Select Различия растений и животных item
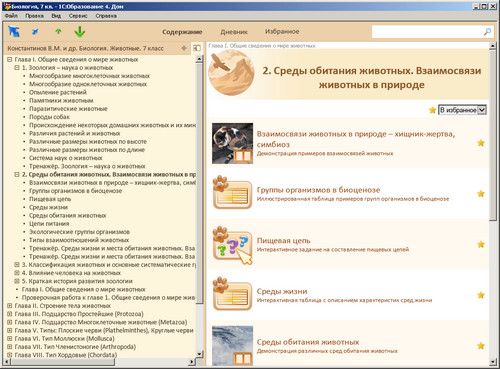Viewport: 500px width, 369px height. point(75,133)
